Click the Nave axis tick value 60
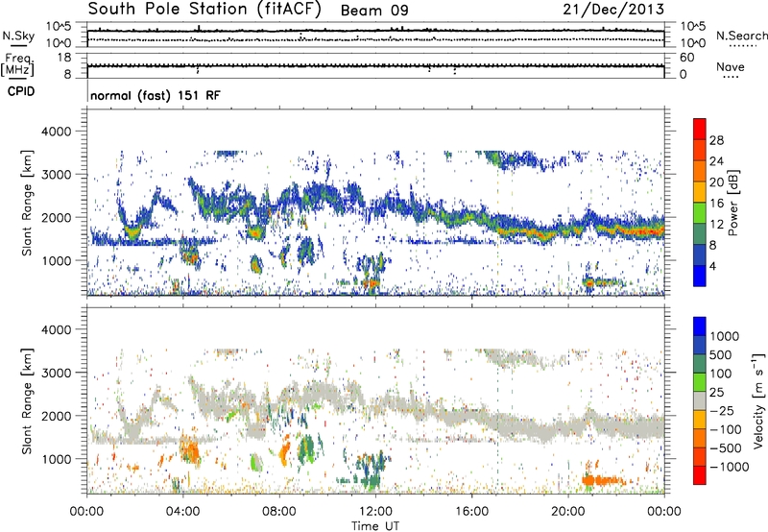The image size is (768, 532). (687, 58)
